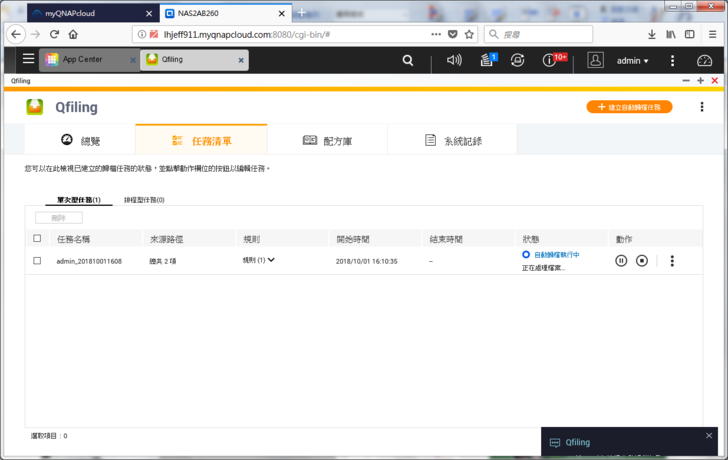Toggle the select-all checkbox in table header
728x460 pixels.
tap(37, 239)
